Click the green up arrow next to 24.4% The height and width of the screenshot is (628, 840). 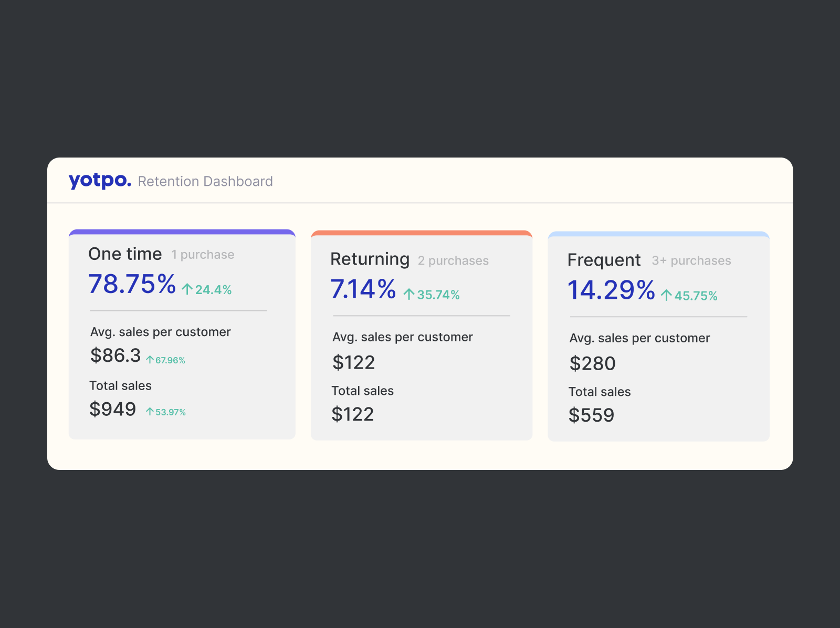(187, 288)
